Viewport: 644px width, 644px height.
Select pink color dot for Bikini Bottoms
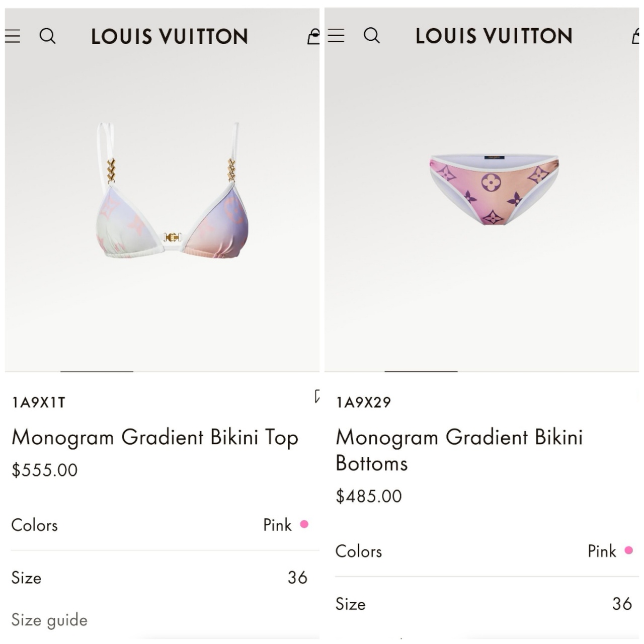click(628, 550)
